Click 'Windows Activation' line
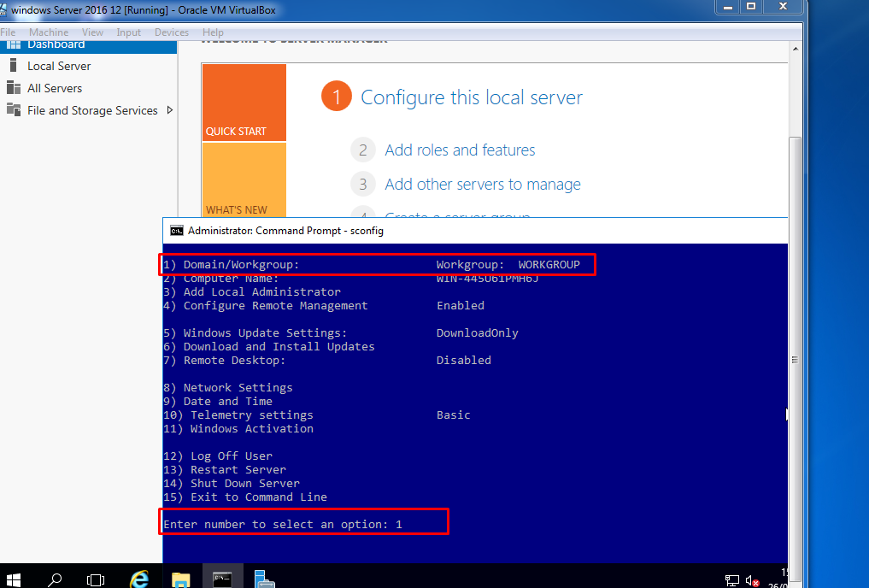The width and height of the screenshot is (869, 588). tap(251, 429)
